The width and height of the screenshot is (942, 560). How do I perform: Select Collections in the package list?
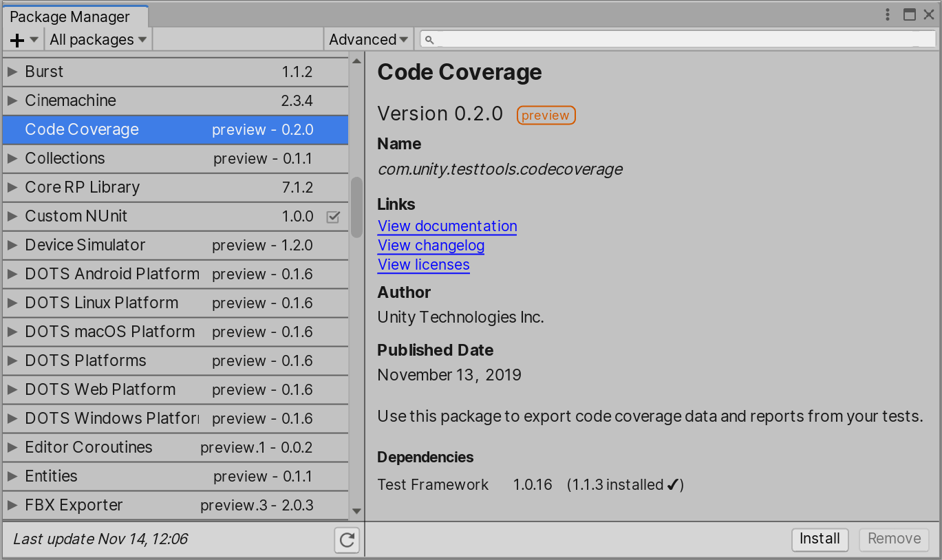point(175,158)
